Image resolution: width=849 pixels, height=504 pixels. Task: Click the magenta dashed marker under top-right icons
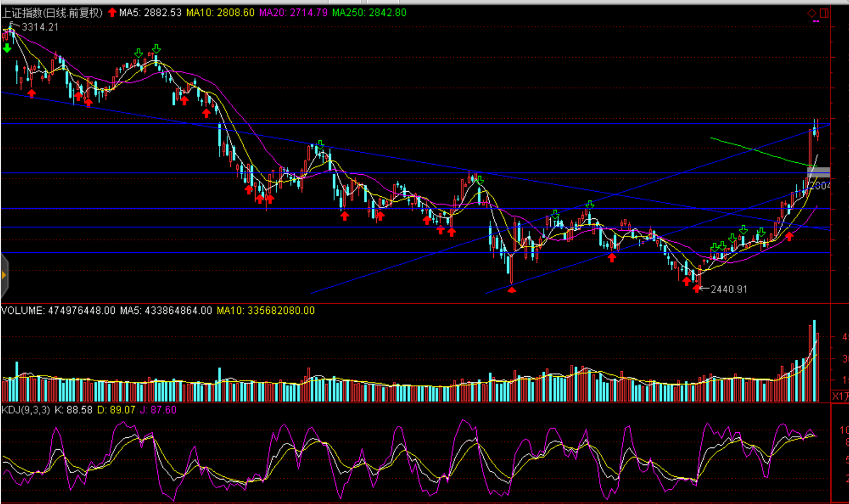coord(816,21)
